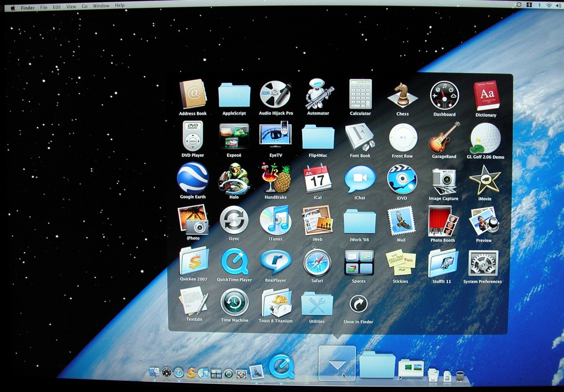Open the Finder menu
This screenshot has width=564, height=392.
tap(28, 7)
